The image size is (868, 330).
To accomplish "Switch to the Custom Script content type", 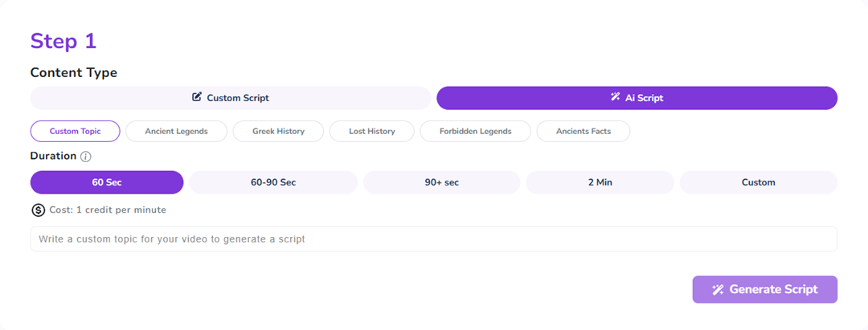I will point(231,98).
